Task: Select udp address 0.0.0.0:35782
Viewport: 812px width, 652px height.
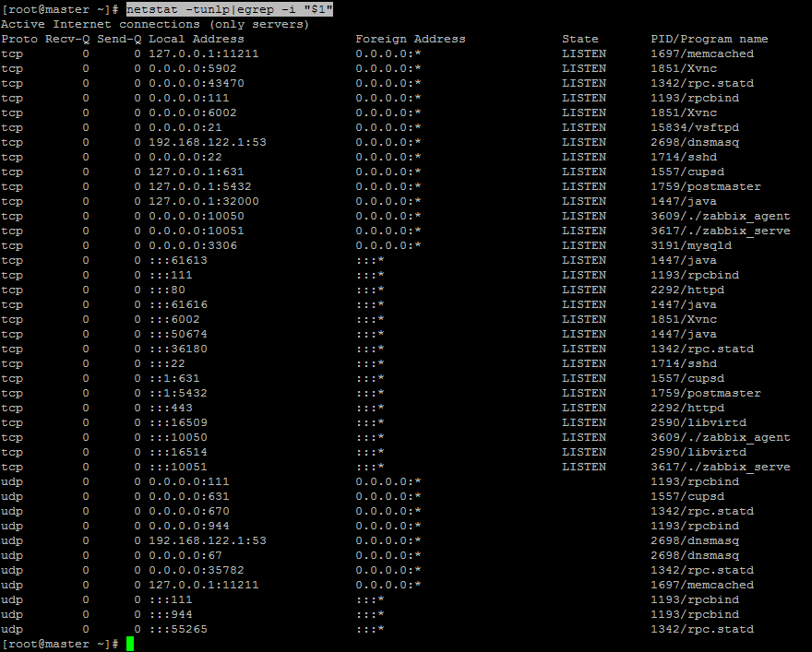Action: point(197,570)
